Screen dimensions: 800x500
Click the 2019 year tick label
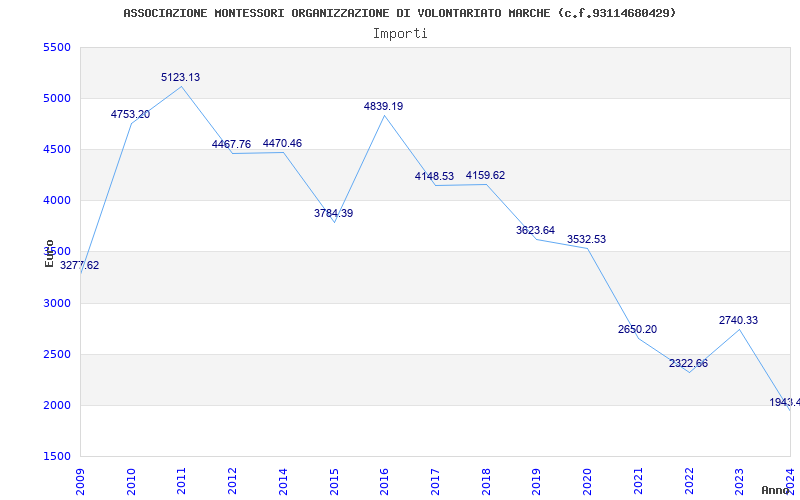[536, 481]
